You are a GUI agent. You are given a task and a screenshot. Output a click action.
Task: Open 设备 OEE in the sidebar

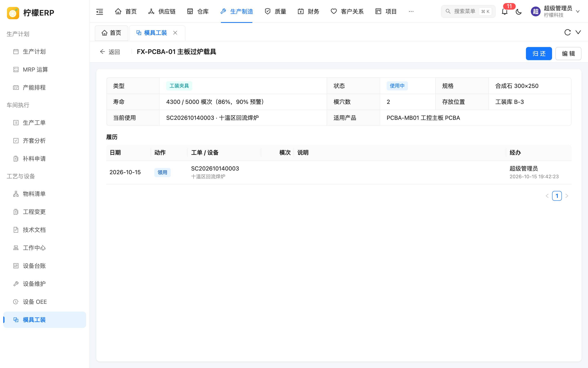(45, 302)
